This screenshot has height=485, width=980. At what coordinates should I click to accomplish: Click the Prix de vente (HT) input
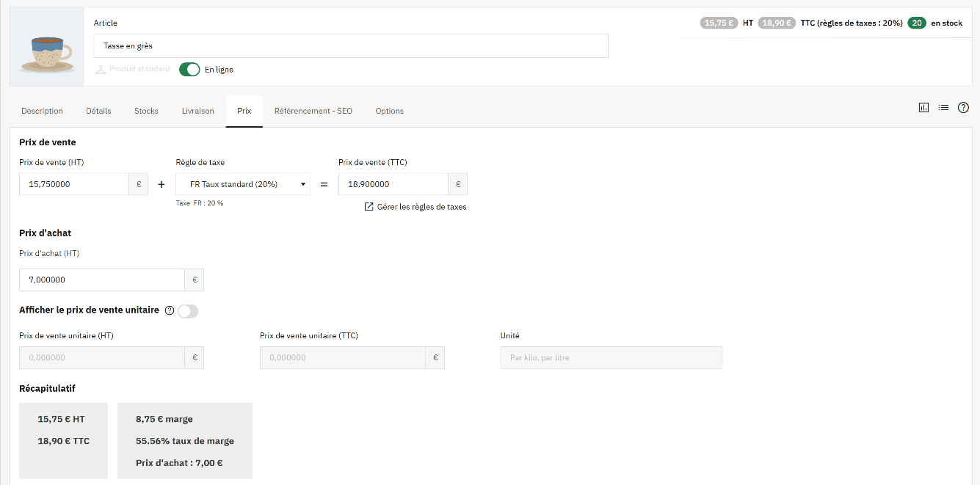(x=74, y=184)
